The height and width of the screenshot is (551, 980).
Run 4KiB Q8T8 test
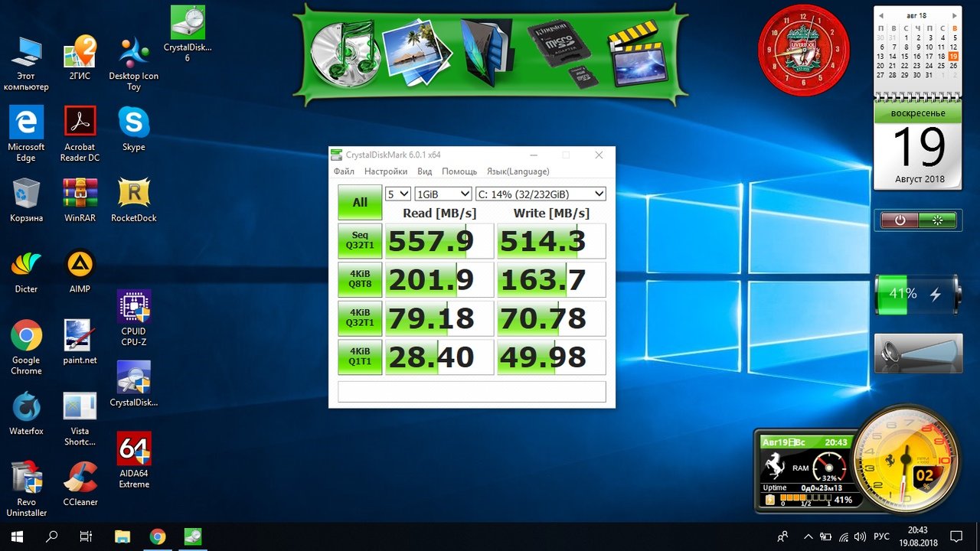coord(360,279)
